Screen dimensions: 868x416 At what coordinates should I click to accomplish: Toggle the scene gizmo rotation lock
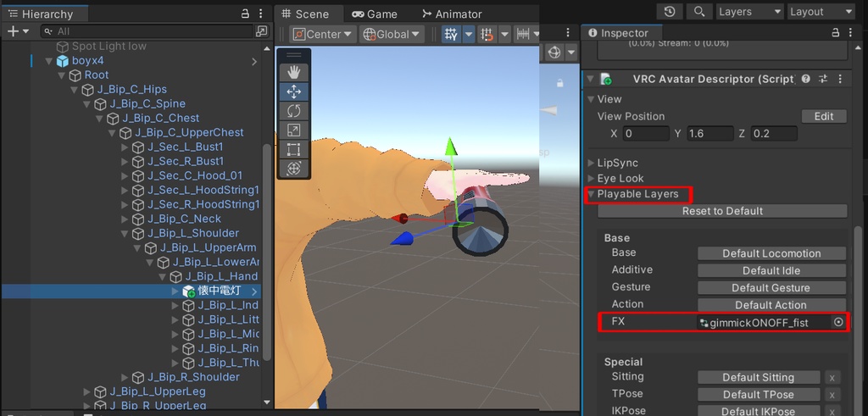pos(560,83)
